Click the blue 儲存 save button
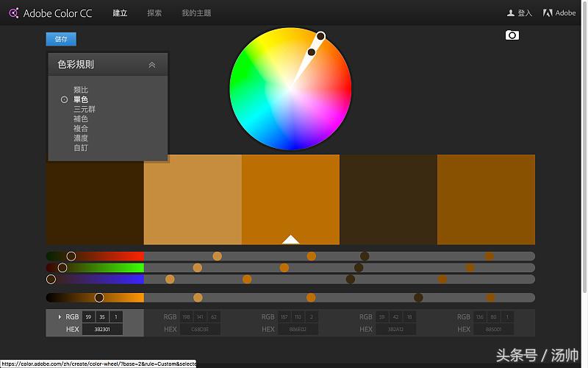 pyautogui.click(x=61, y=39)
